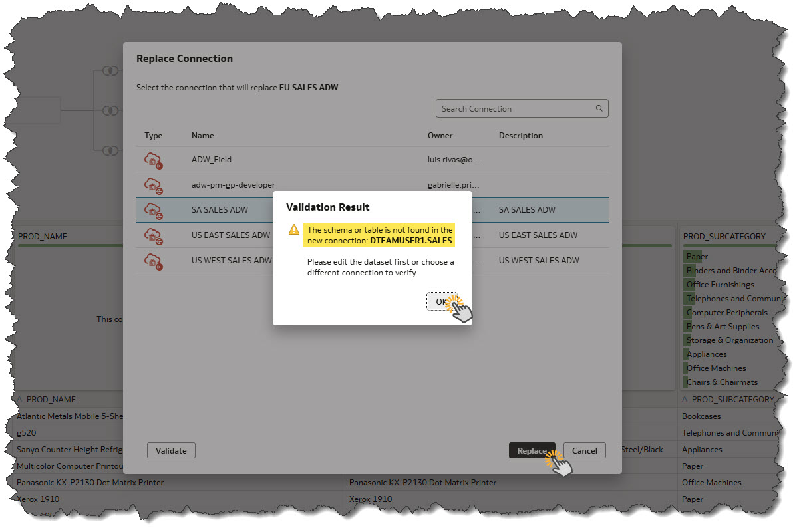Click Office Furnishings in subcategory list
The image size is (803, 532).
click(721, 285)
